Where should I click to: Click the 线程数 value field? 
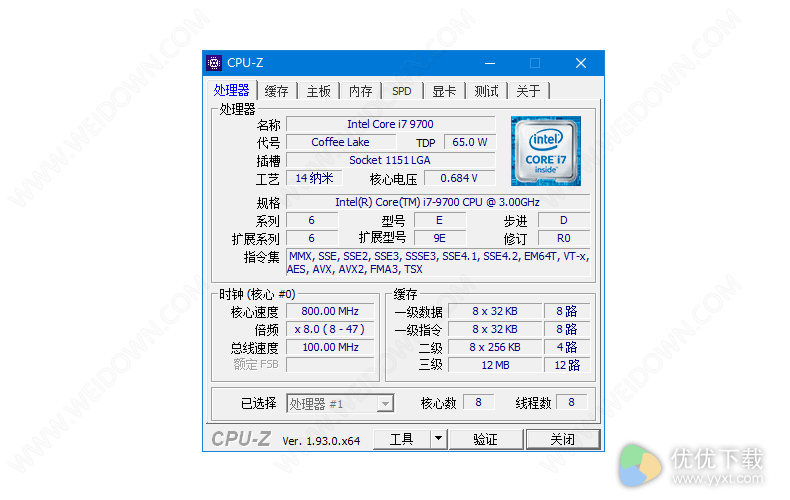click(571, 402)
